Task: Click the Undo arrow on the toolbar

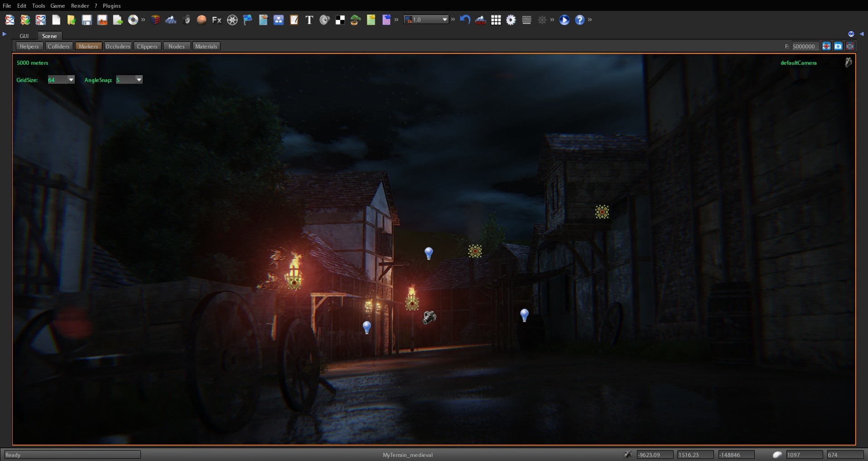Action: tap(465, 20)
